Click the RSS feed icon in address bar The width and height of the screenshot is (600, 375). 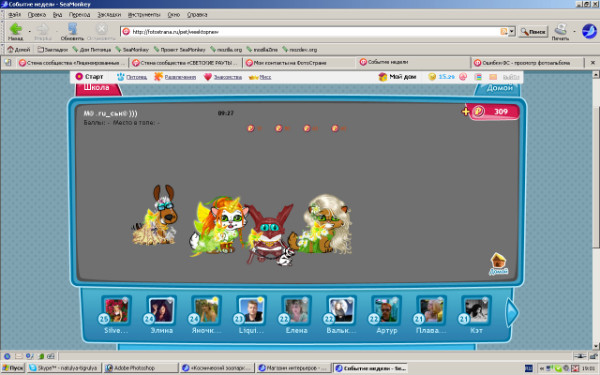tap(504, 32)
